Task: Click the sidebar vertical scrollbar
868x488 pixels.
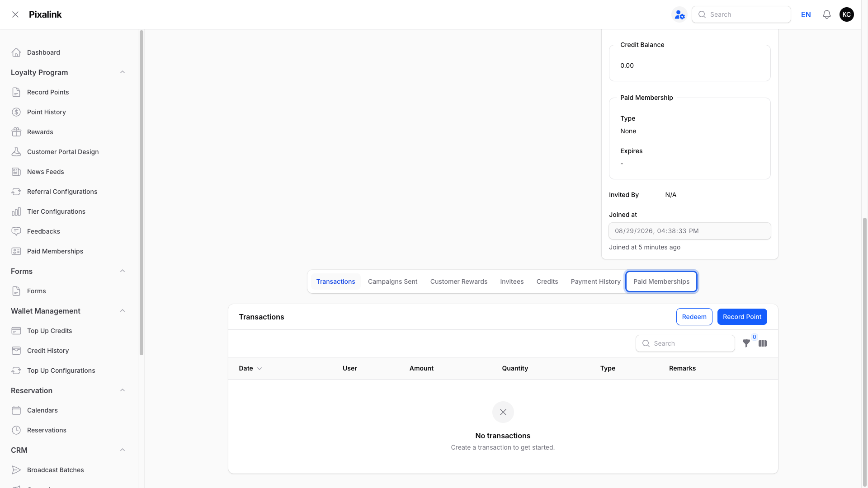Action: tap(142, 193)
